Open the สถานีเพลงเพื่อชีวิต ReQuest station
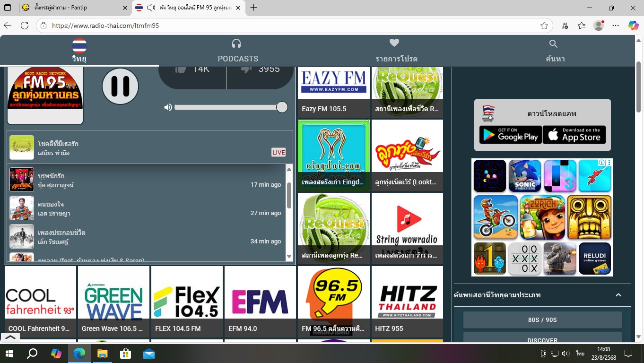 [x=407, y=92]
